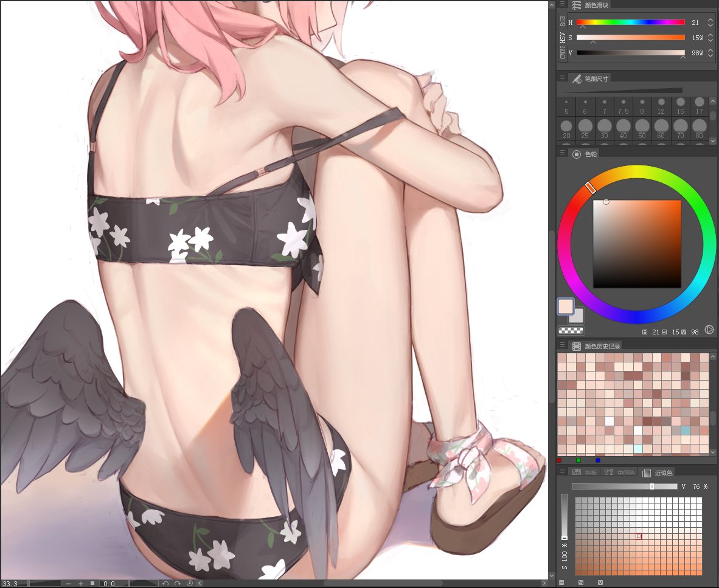Screen dimensions: 719x588
Task: Choose brush size 8
Action: 642,106
